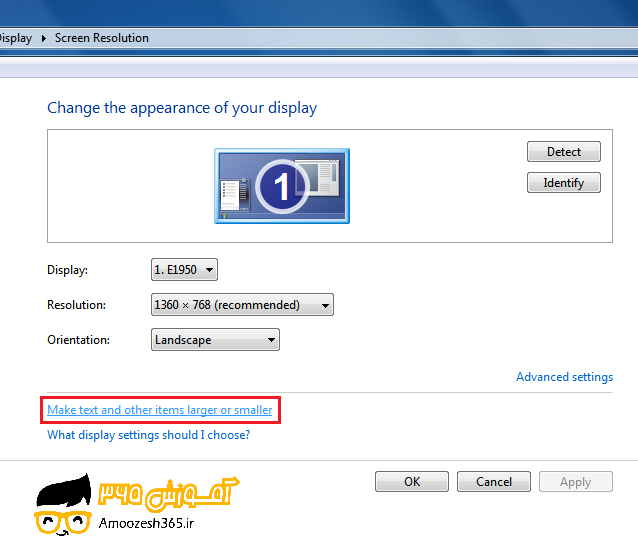Click the Cancel button
638x553 pixels.
pyautogui.click(x=494, y=482)
